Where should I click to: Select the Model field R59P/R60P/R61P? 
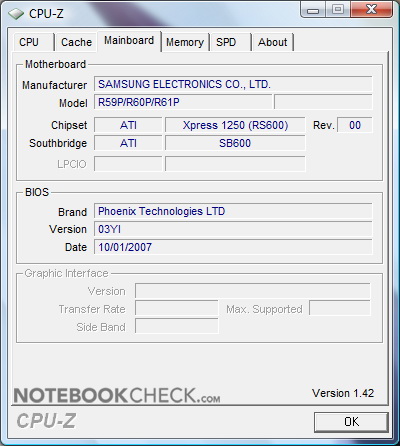tap(183, 102)
